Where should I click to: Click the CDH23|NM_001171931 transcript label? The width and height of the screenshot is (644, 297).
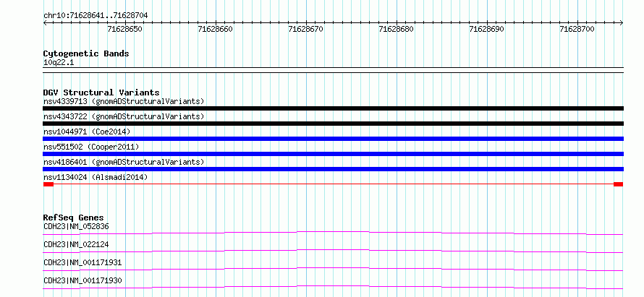82,262
